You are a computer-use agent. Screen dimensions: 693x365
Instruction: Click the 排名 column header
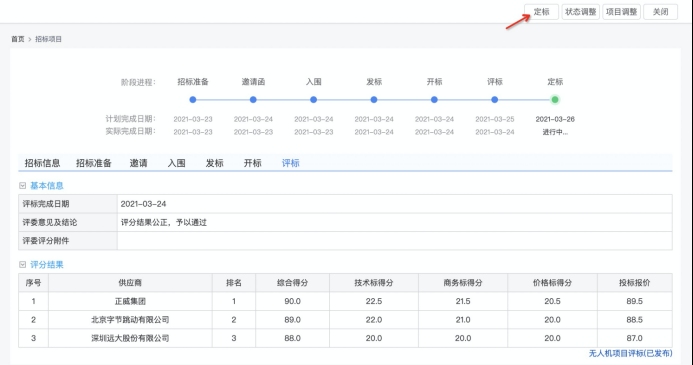[x=234, y=283]
